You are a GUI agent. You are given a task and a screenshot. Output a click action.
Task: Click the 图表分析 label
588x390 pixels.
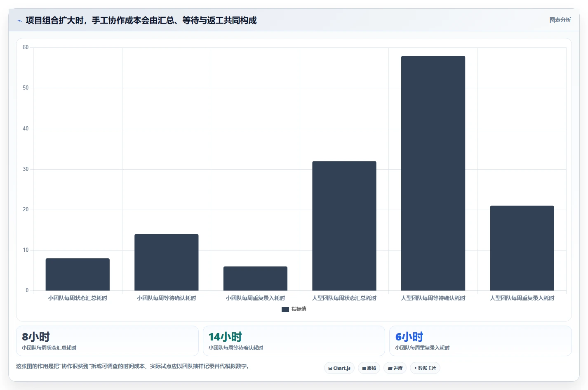[560, 20]
